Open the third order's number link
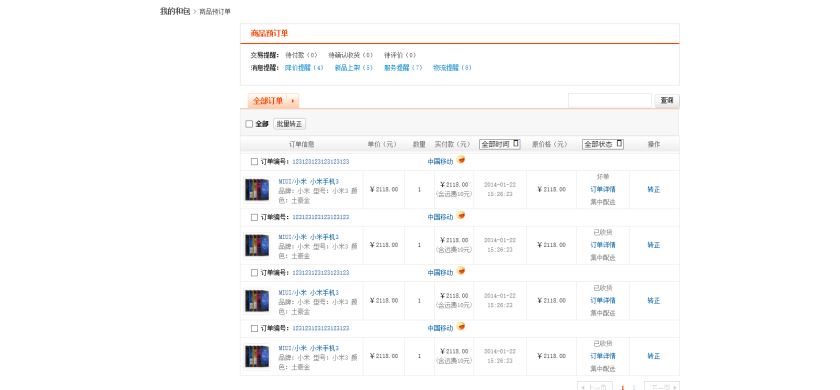The width and height of the screenshot is (840, 390). 321,273
